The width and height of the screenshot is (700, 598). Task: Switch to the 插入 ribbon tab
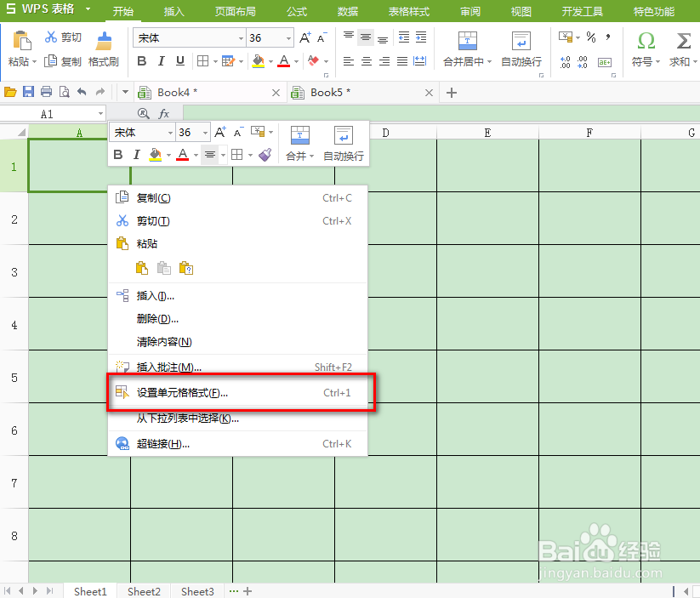click(x=174, y=11)
